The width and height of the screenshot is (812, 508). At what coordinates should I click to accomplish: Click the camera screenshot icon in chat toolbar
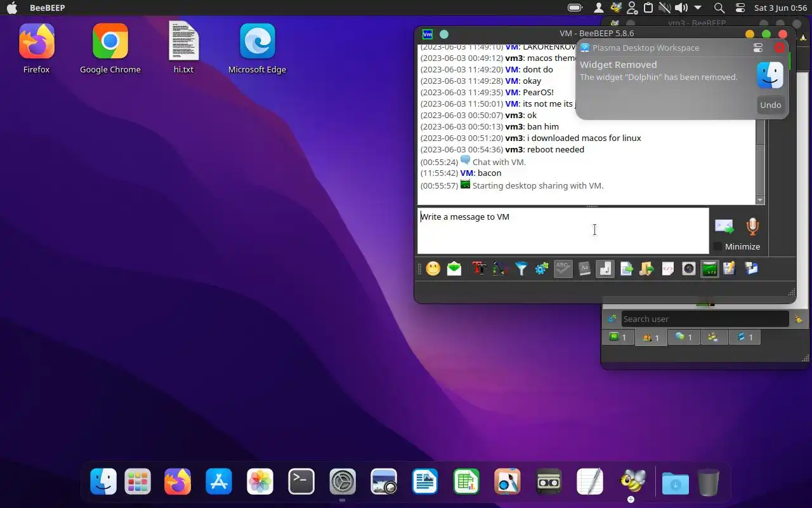(x=689, y=269)
